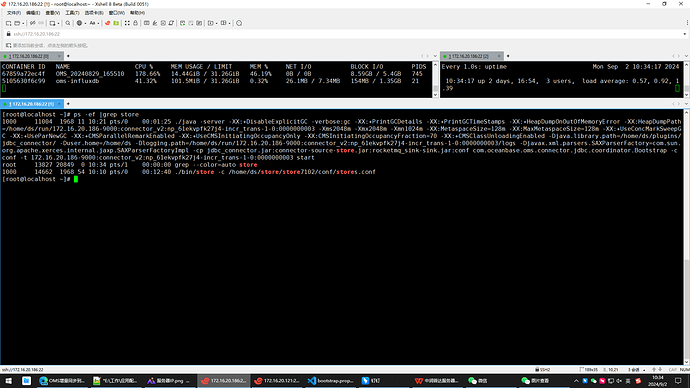Click the ssh://172.16.20.186:22 address bar
This screenshot has width=690, height=388.
[x=343, y=34]
